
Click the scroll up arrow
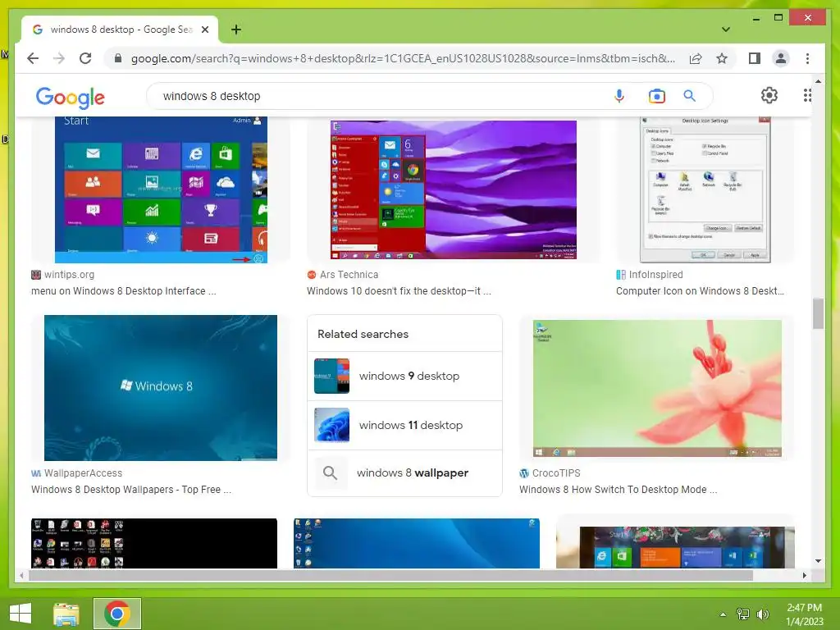[818, 81]
